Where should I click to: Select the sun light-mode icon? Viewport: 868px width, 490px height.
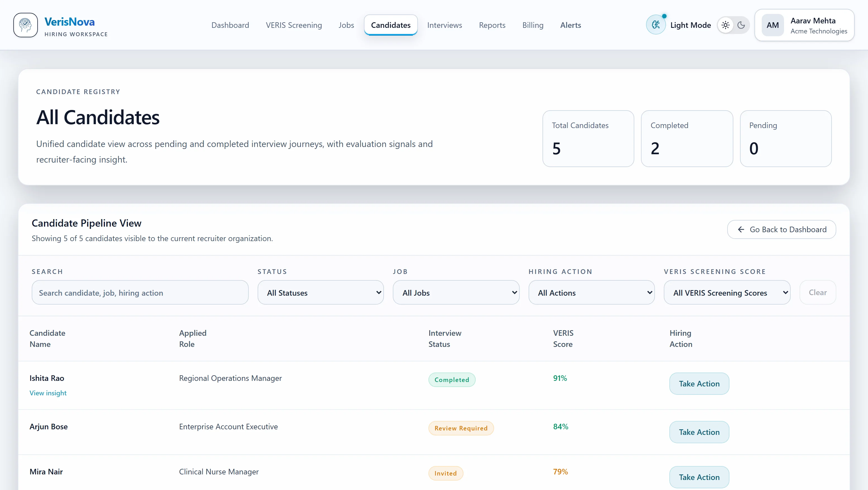(x=726, y=25)
